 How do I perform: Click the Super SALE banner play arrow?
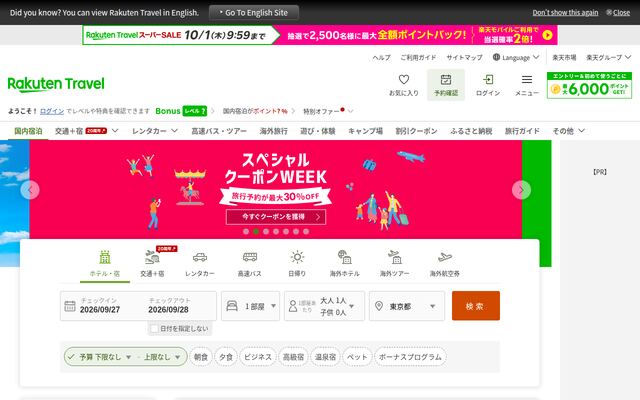point(548,36)
